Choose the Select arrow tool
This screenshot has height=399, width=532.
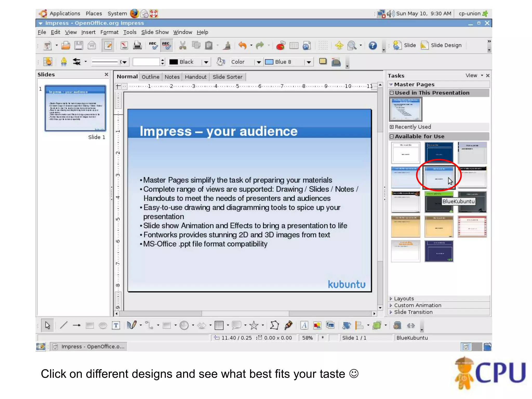[48, 325]
